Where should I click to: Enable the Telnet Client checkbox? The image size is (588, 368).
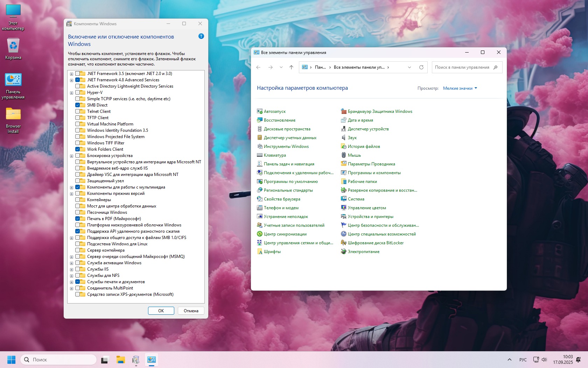78,111
